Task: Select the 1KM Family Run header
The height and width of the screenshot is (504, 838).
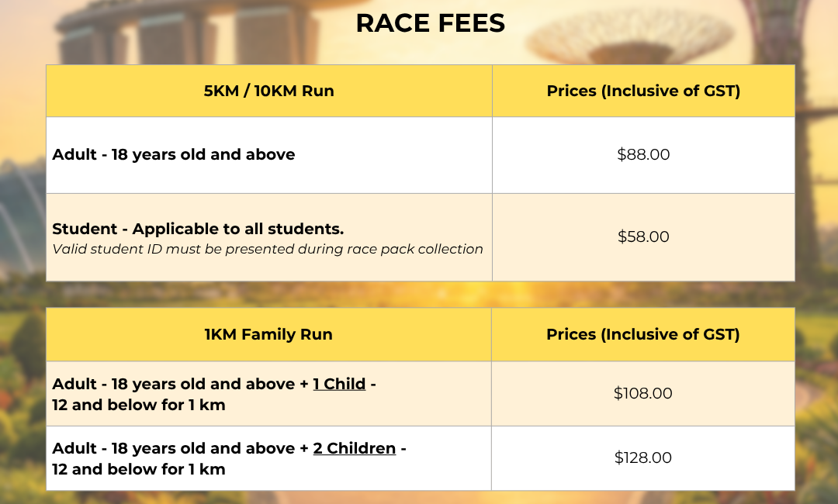Action: tap(268, 334)
